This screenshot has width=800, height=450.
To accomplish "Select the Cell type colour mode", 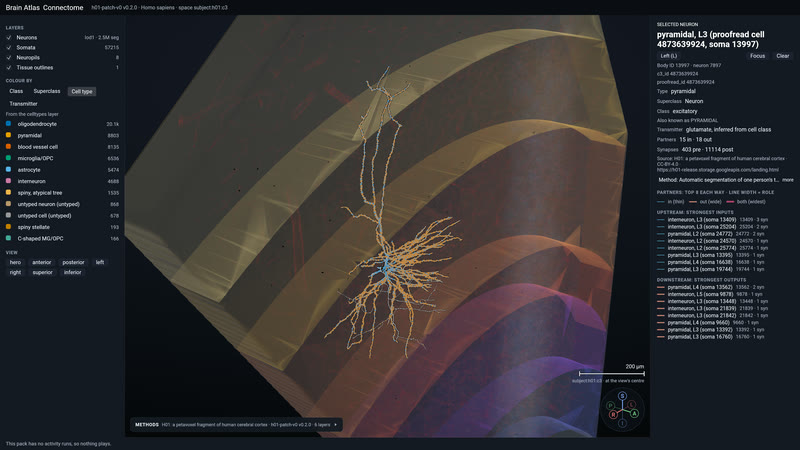I will (x=82, y=91).
